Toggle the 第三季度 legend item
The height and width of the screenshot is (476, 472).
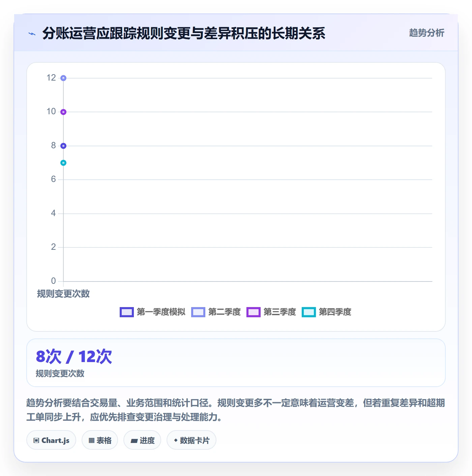pyautogui.click(x=271, y=312)
